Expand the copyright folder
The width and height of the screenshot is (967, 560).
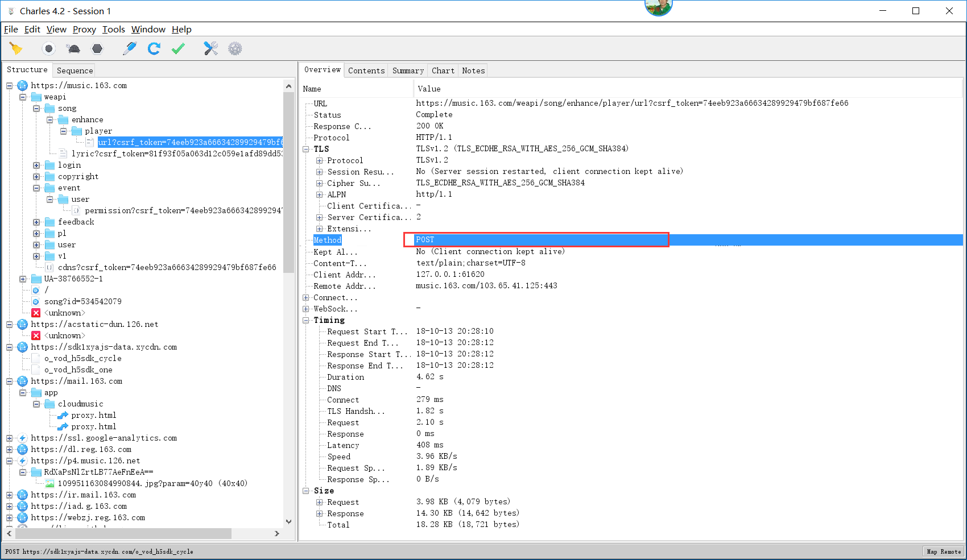tap(36, 177)
